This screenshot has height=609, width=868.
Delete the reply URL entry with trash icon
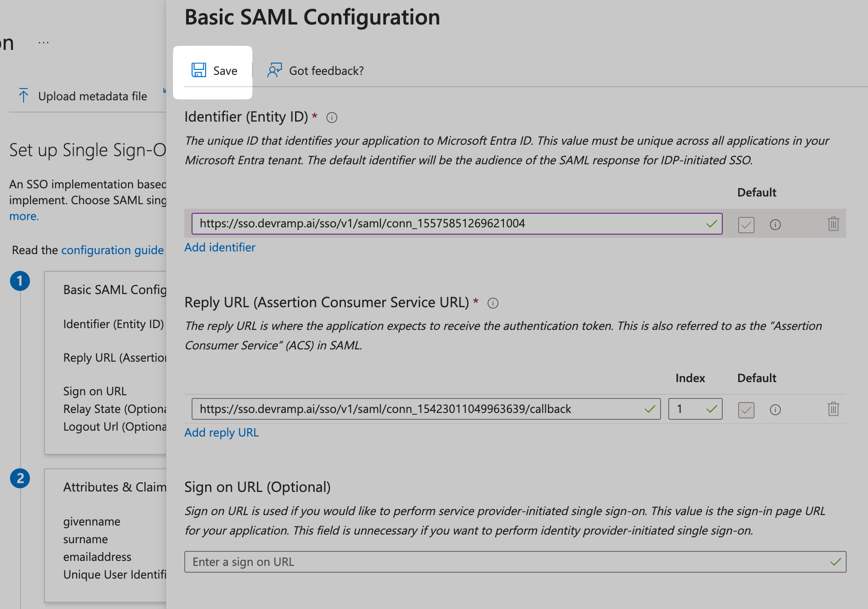point(833,409)
